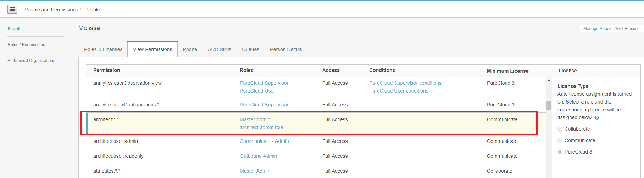This screenshot has height=178, width=644.
Task: Open PureCloud Supervisor conditions link
Action: [405, 83]
